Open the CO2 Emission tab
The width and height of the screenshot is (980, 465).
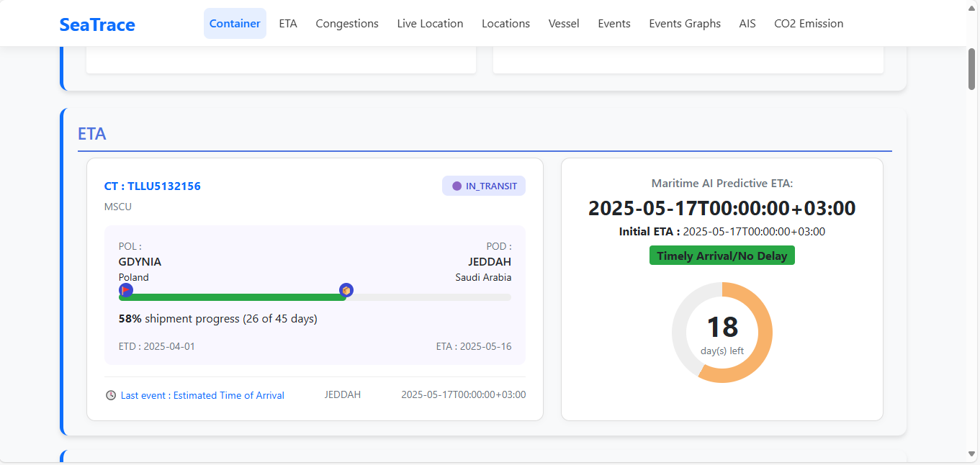coord(809,23)
